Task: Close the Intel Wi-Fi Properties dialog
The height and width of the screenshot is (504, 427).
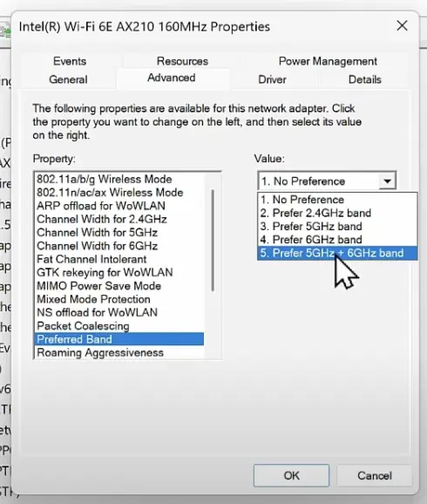Action: pos(402,25)
